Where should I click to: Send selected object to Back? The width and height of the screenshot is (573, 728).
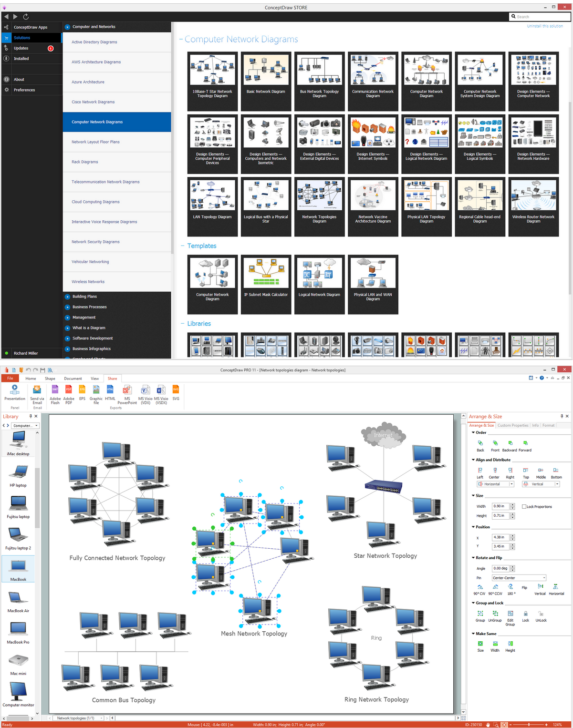point(480,446)
